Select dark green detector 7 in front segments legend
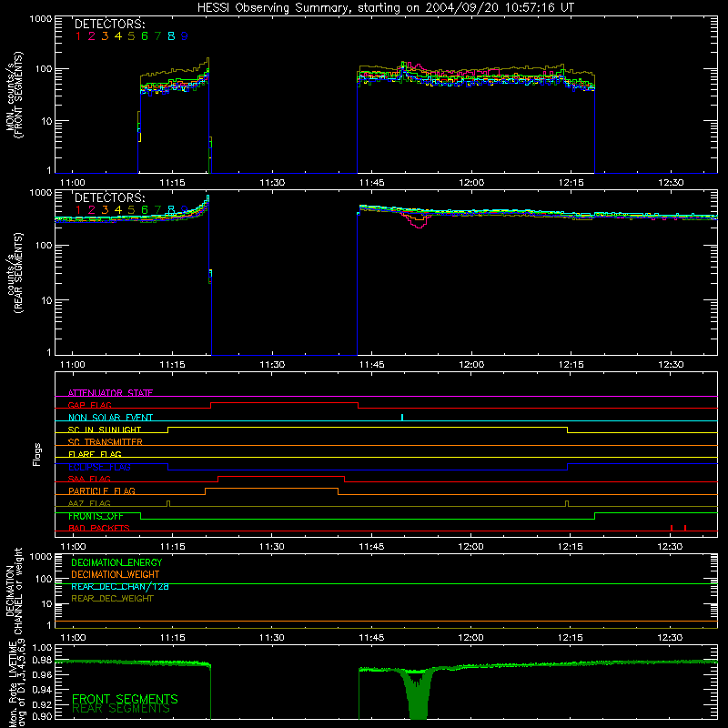 tap(157, 36)
